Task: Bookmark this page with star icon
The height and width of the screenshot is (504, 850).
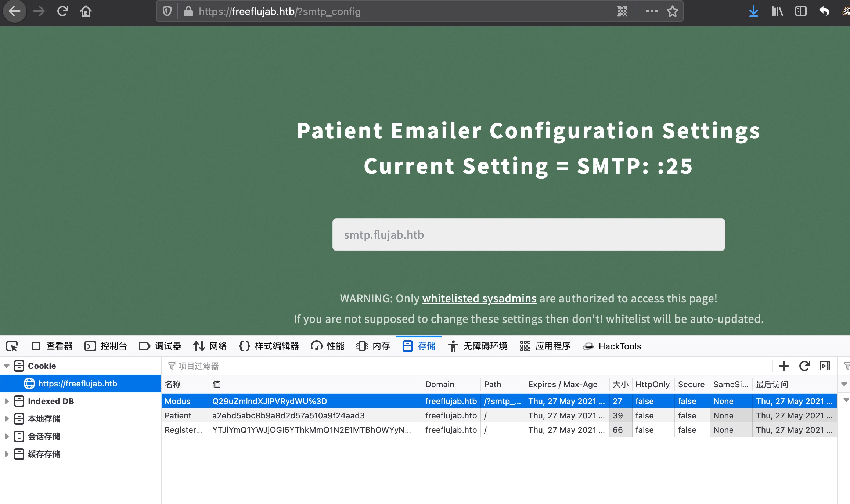Action: pyautogui.click(x=673, y=11)
